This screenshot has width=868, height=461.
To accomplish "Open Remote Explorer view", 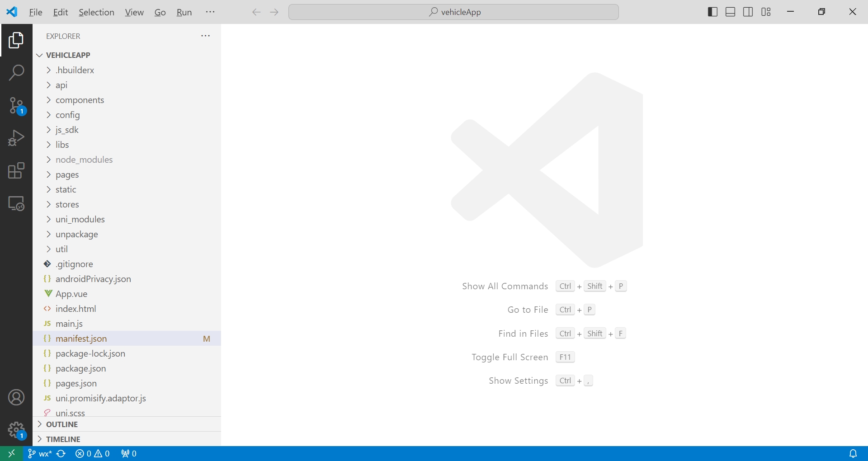I will click(x=16, y=203).
